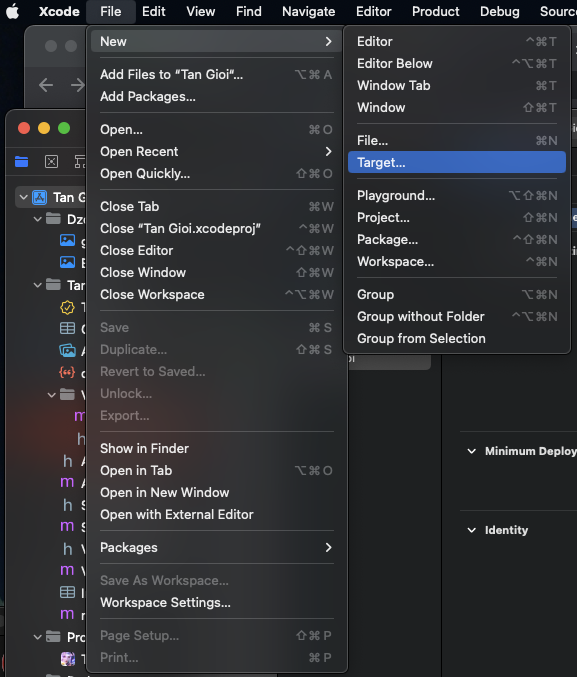Collapse the Tan Gioi project root
Image resolution: width=577 pixels, height=677 pixels.
point(23,197)
